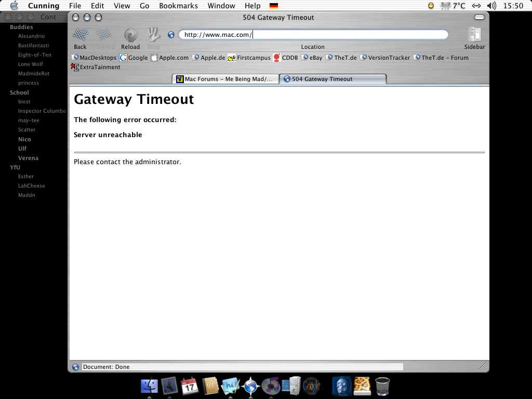Click the 7°C weather menu bar item
Screen dimensions: 532x399
click(x=453, y=6)
